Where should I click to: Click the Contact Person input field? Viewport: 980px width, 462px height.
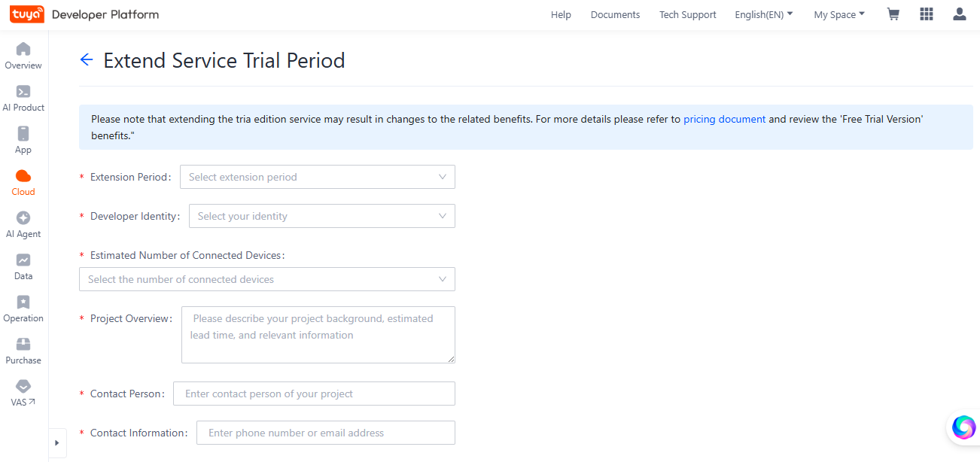pos(314,394)
